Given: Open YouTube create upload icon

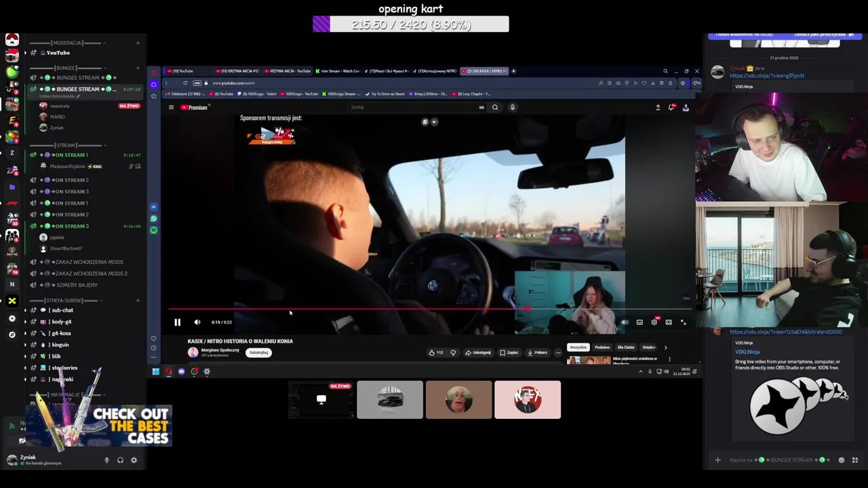Looking at the screenshot, I should 658,107.
